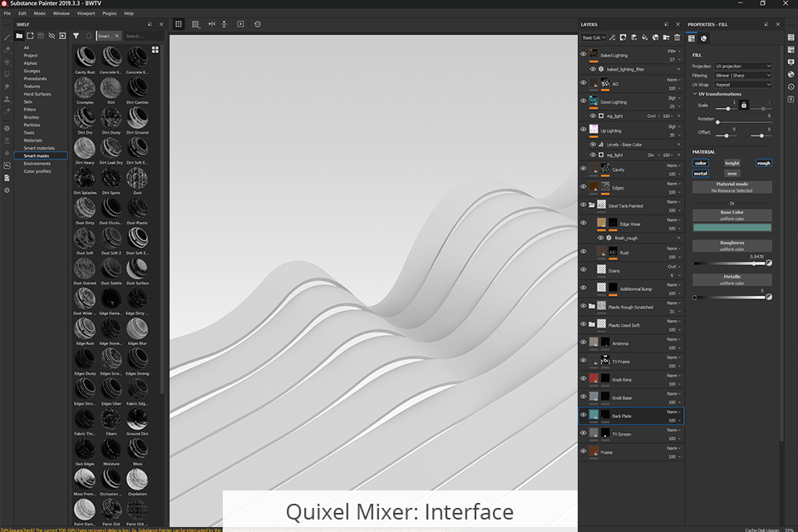Click the shelf filter funnel icon
This screenshot has width=798, height=532.
[x=76, y=36]
